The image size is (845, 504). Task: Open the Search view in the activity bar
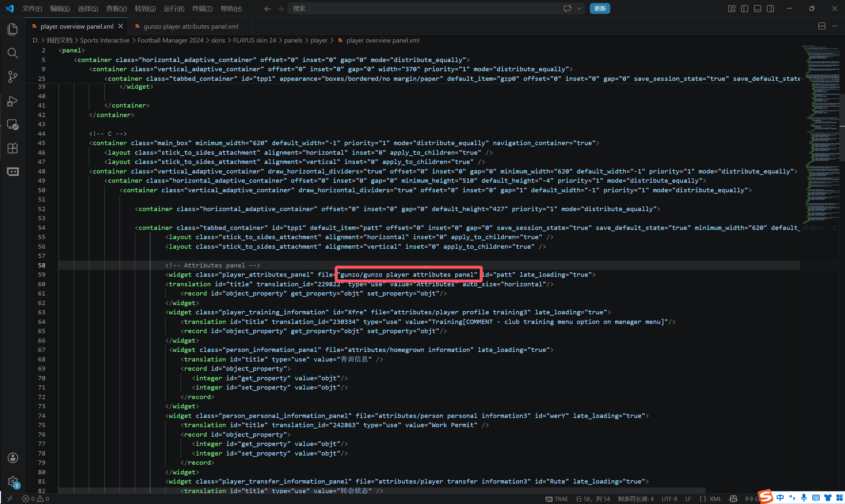click(x=13, y=53)
